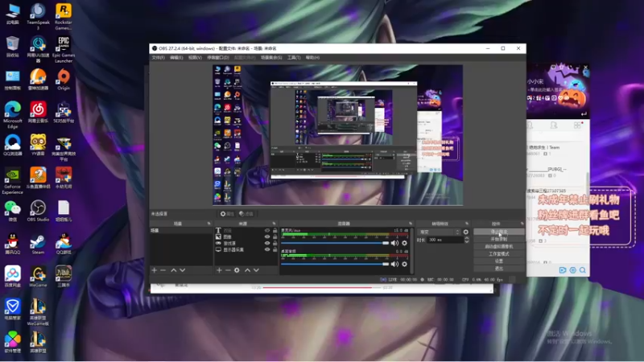Open the OBS Studio desktop shortcut
644x362 pixels.
pyautogui.click(x=38, y=211)
